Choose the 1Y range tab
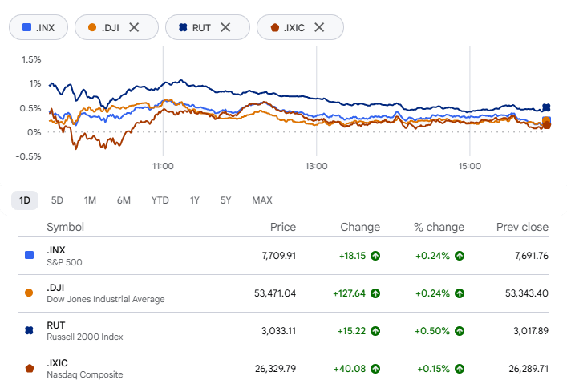 point(195,200)
